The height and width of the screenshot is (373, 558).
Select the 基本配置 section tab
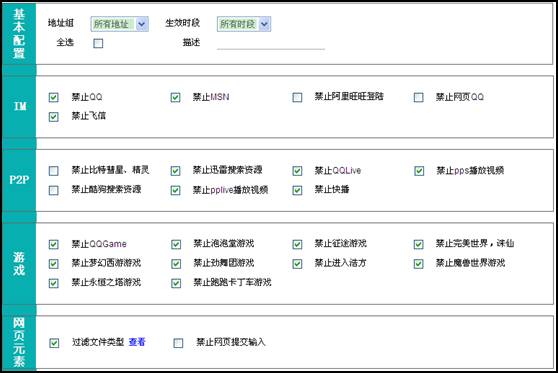click(19, 34)
